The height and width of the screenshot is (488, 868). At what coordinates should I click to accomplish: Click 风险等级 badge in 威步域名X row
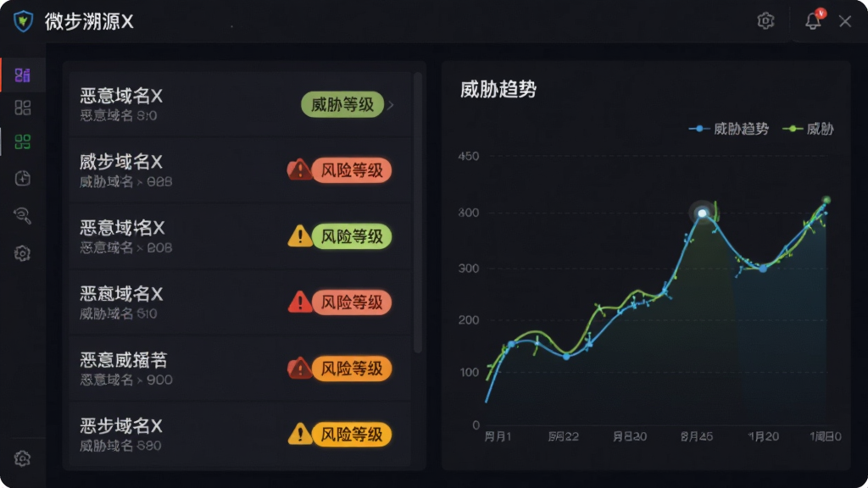(352, 170)
